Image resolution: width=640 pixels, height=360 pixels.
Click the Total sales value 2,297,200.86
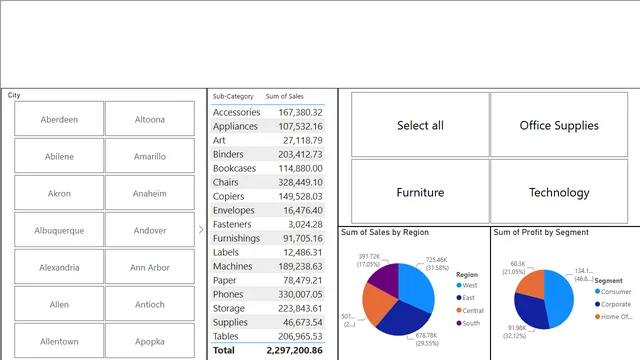(x=294, y=350)
